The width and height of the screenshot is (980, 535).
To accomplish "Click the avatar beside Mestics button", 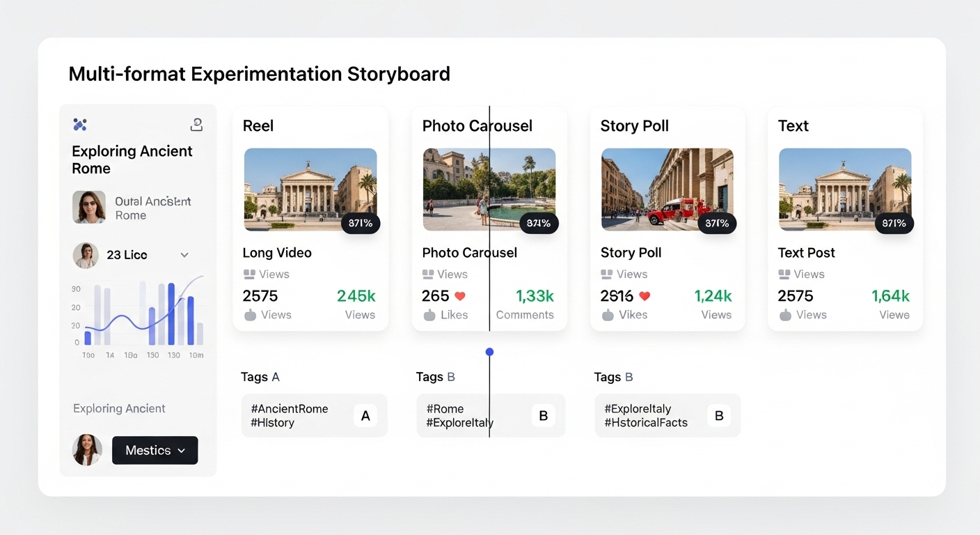I will click(88, 450).
